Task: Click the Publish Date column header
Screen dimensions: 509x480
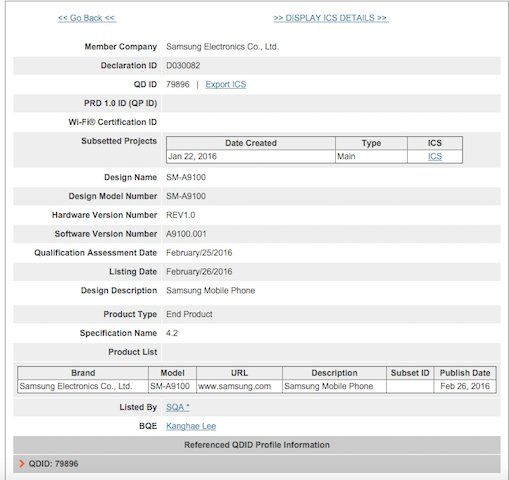Action: [x=465, y=373]
